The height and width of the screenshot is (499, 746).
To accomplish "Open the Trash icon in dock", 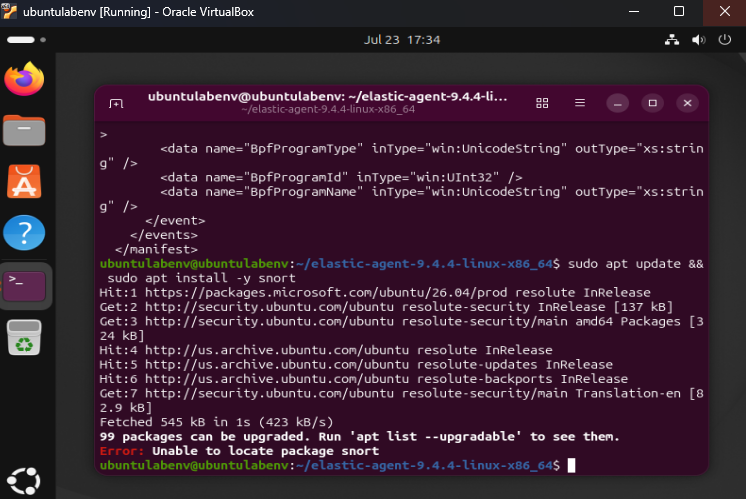I will [24, 337].
